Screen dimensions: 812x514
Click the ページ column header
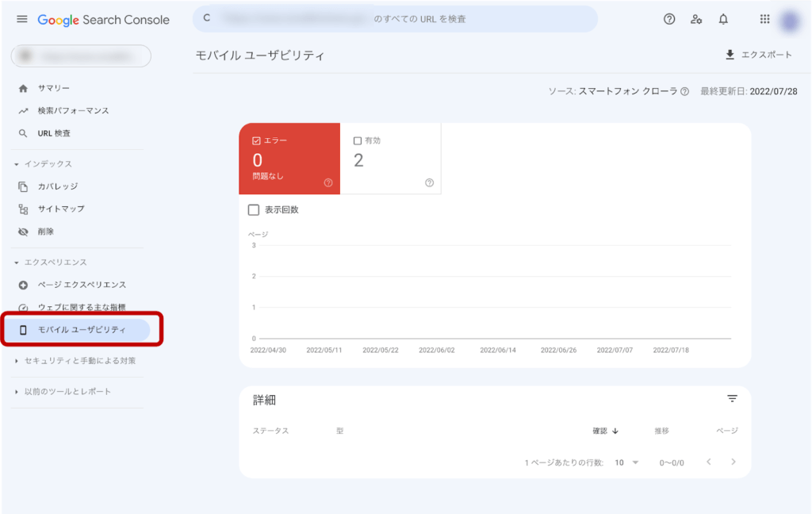click(x=727, y=431)
